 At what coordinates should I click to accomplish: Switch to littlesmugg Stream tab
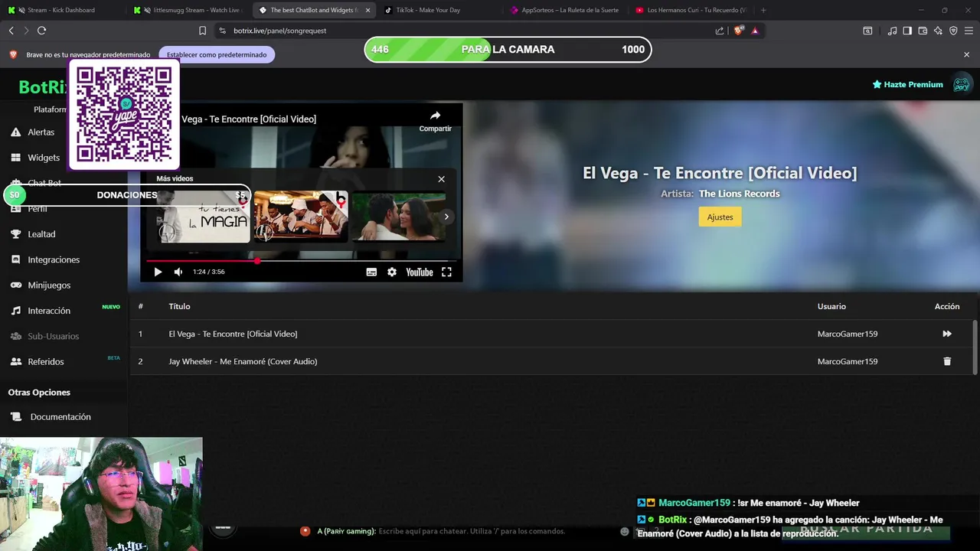188,10
